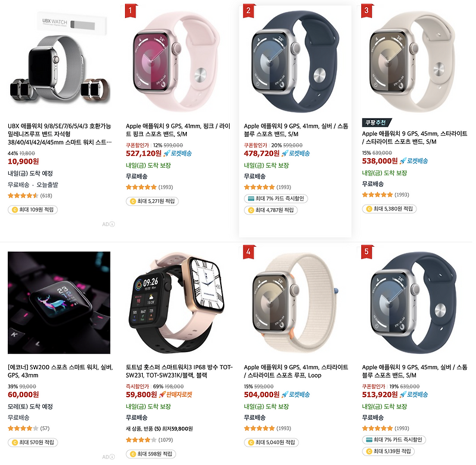Click the 판매자로켓 badge beside 59,800원
This screenshot has width=476, height=465.
coord(176,395)
